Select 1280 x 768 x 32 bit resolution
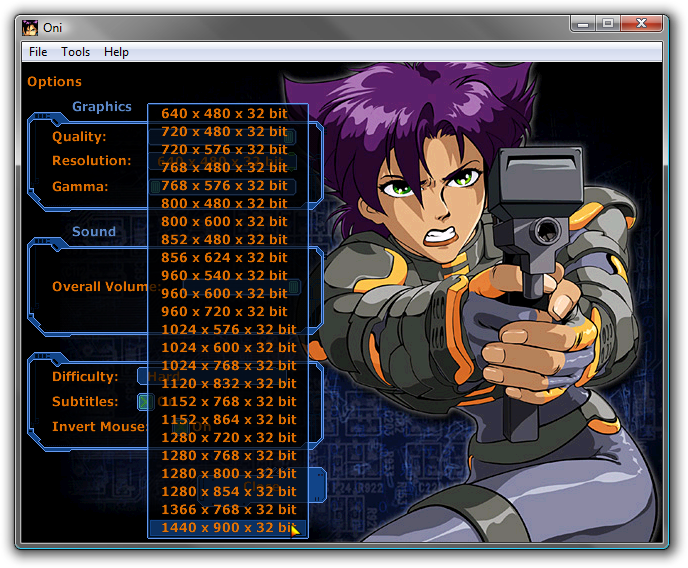Viewport: 688px width, 568px height. pyautogui.click(x=228, y=456)
